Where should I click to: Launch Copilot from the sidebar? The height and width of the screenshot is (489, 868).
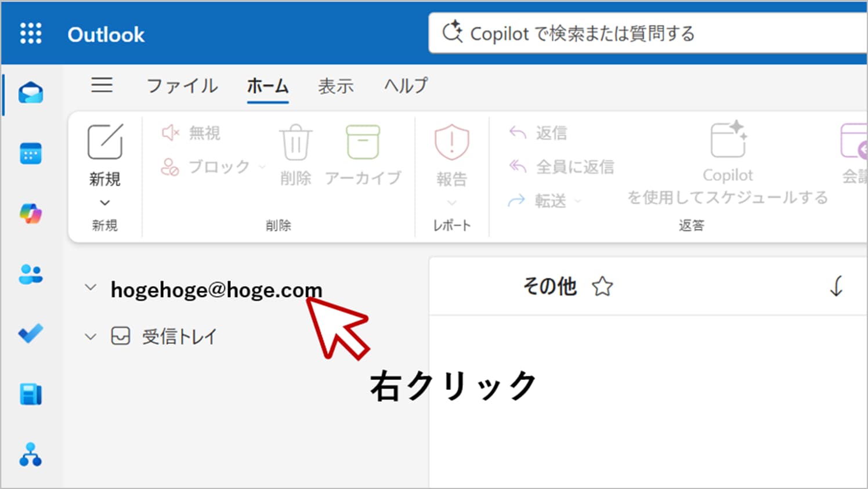point(31,214)
